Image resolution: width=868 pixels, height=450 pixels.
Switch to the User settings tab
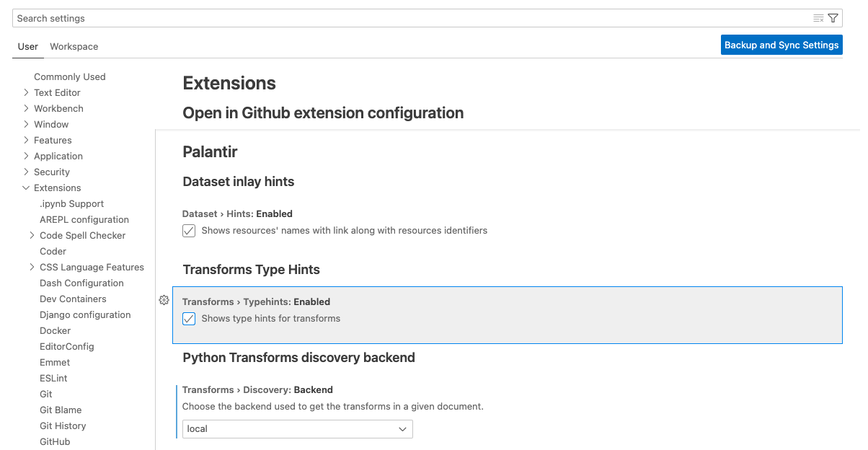click(28, 46)
